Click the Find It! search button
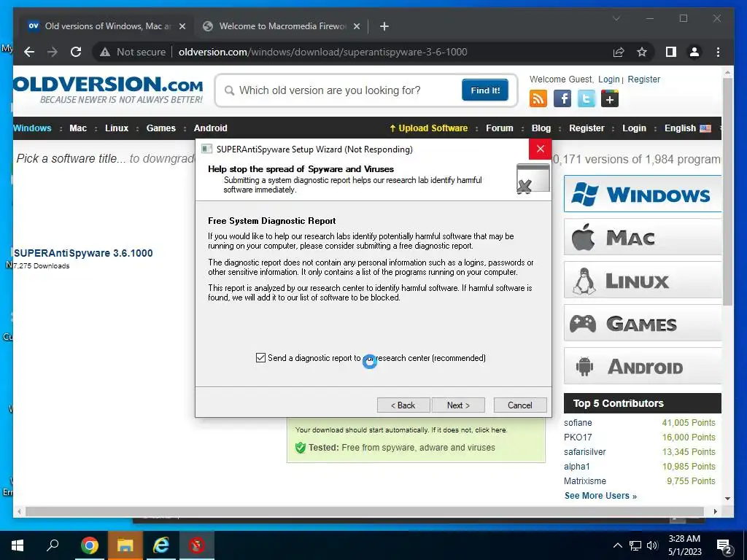Screen dimensions: 747x560 click(x=485, y=90)
